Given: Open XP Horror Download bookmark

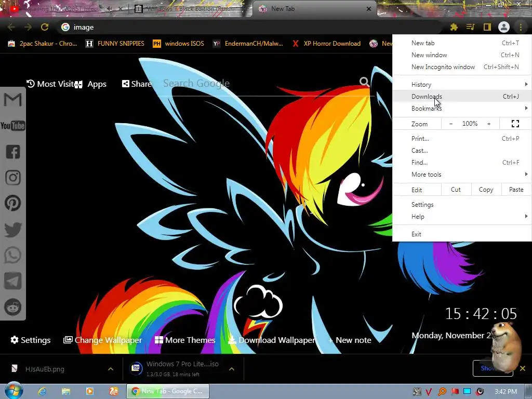Looking at the screenshot, I should (326, 44).
